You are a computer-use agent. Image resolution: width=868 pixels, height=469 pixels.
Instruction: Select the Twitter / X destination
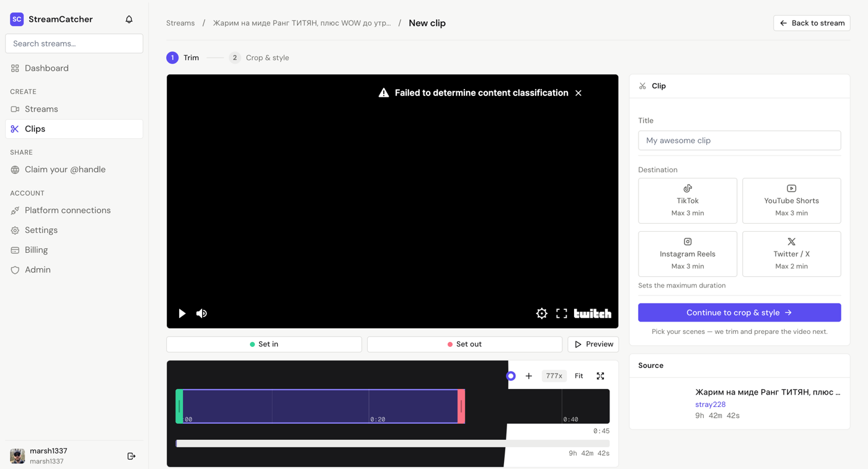pos(792,254)
